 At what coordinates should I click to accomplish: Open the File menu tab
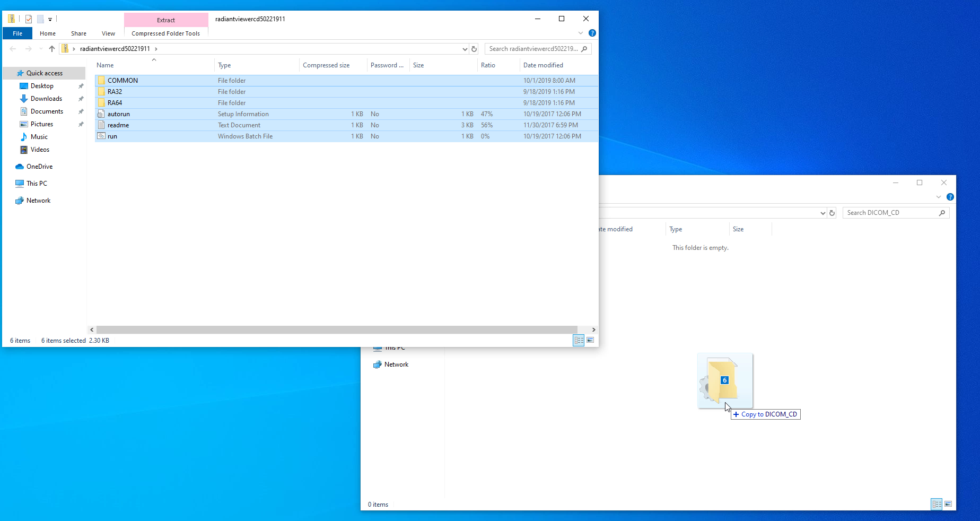coord(17,33)
